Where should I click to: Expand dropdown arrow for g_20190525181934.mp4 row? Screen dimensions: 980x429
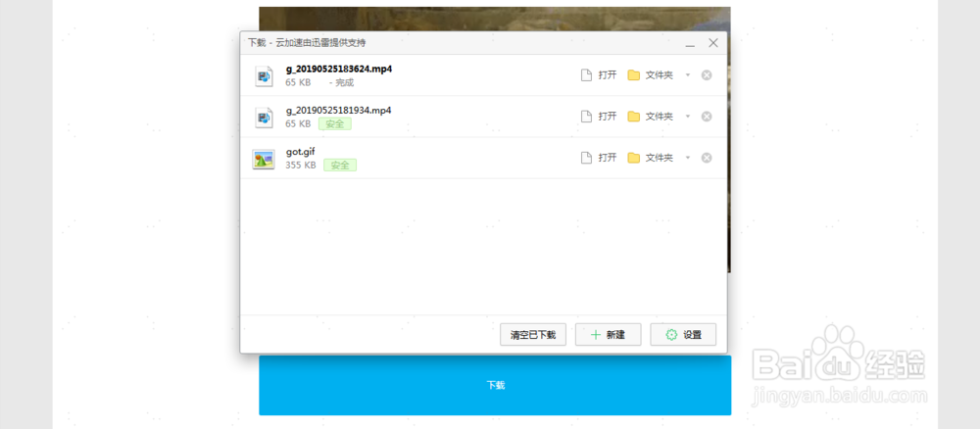tap(688, 117)
